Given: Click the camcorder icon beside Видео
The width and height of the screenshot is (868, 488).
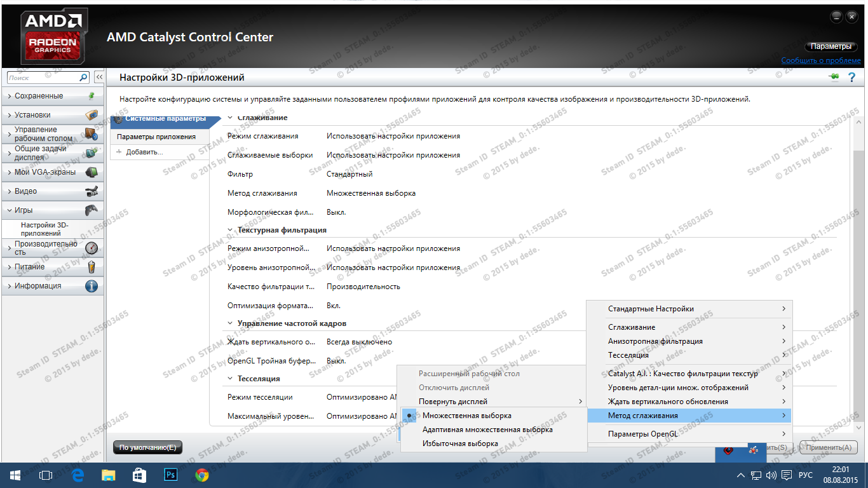Looking at the screenshot, I should [92, 191].
